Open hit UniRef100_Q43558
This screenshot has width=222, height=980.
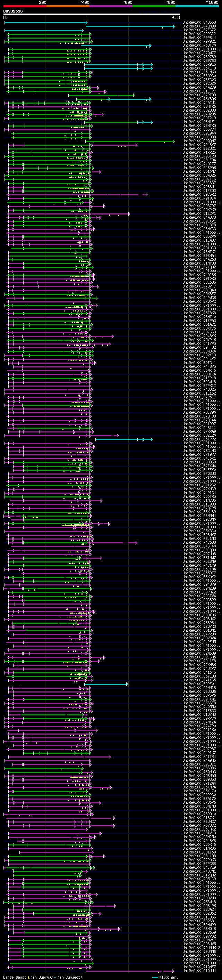[x=199, y=23]
